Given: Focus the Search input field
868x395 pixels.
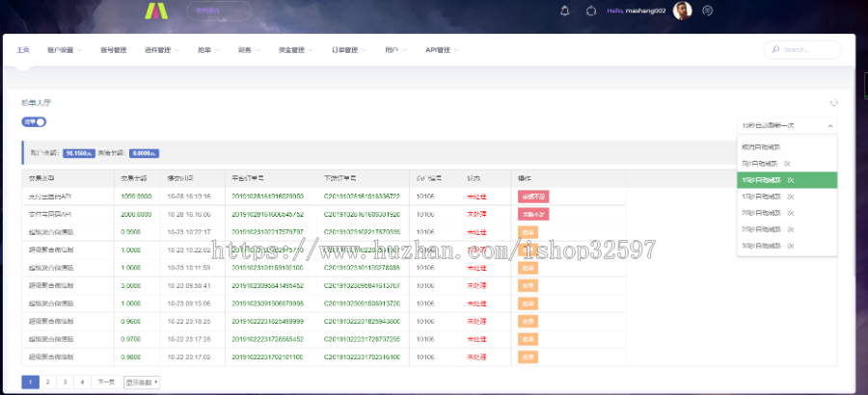Looking at the screenshot, I should [802, 50].
